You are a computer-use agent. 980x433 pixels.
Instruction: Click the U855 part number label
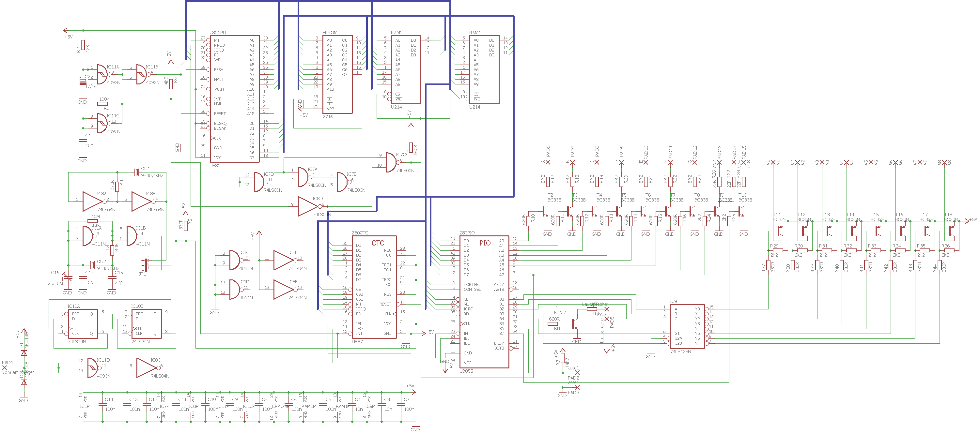466,371
